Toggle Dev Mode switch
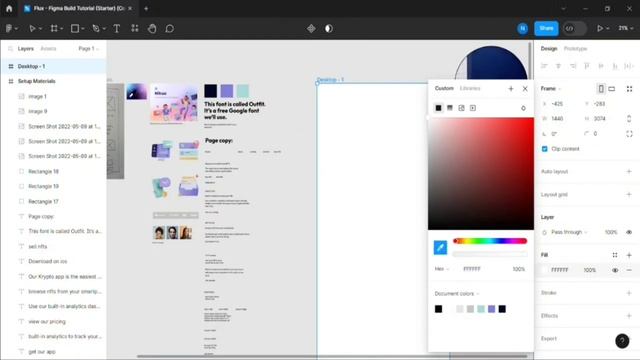 574,29
